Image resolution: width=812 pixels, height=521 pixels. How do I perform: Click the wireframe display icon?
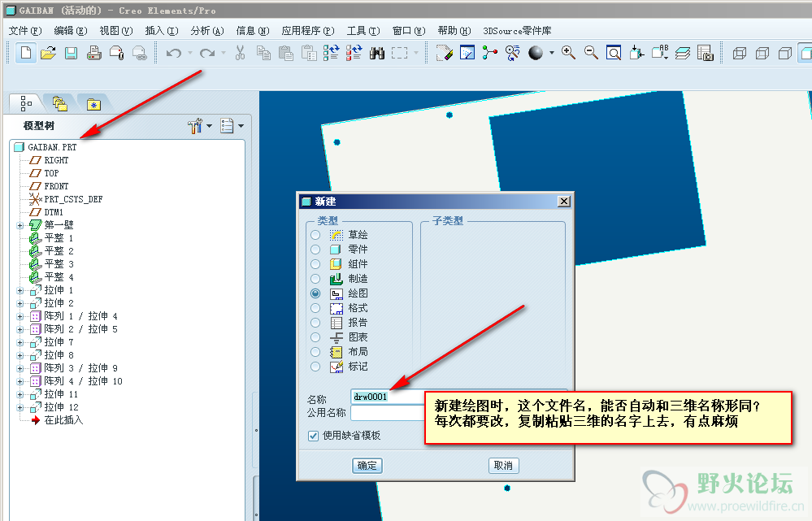740,53
